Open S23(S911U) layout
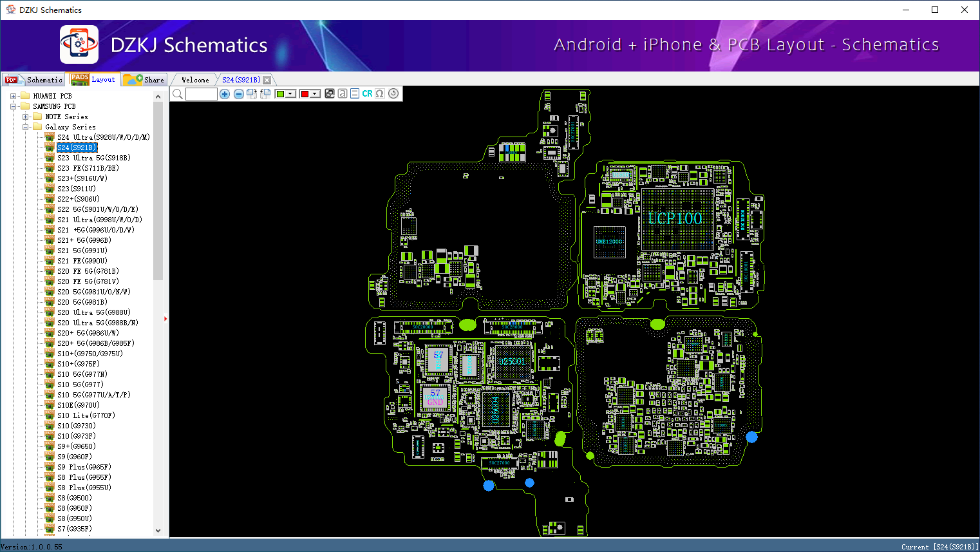980x552 pixels. coord(77,189)
